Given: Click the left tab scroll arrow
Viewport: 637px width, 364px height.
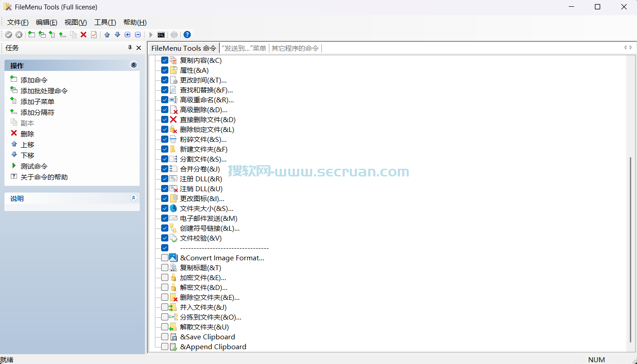Looking at the screenshot, I should 625,48.
